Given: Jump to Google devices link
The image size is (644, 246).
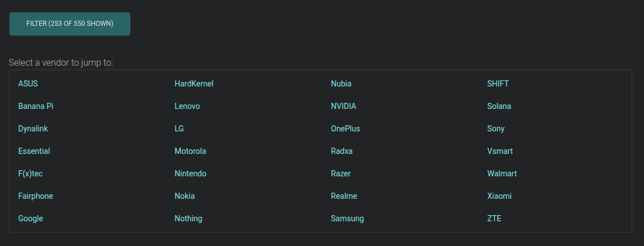Looking at the screenshot, I should [30, 218].
